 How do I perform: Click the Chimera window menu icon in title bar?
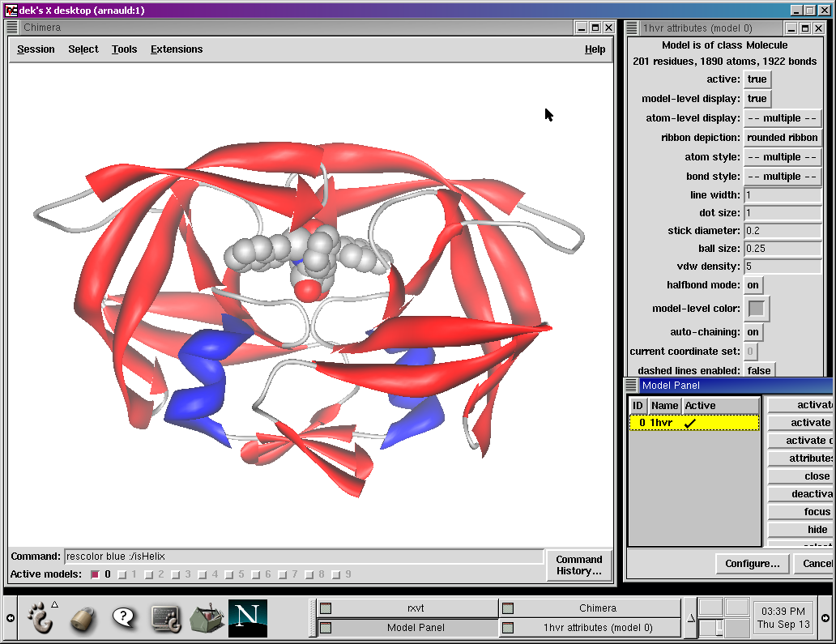tap(13, 28)
